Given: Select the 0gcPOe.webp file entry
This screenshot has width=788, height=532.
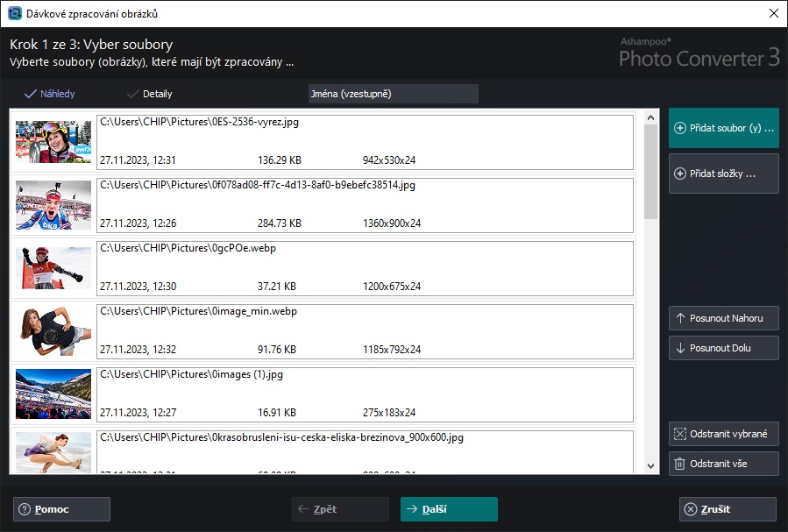Looking at the screenshot, I should tap(365, 266).
